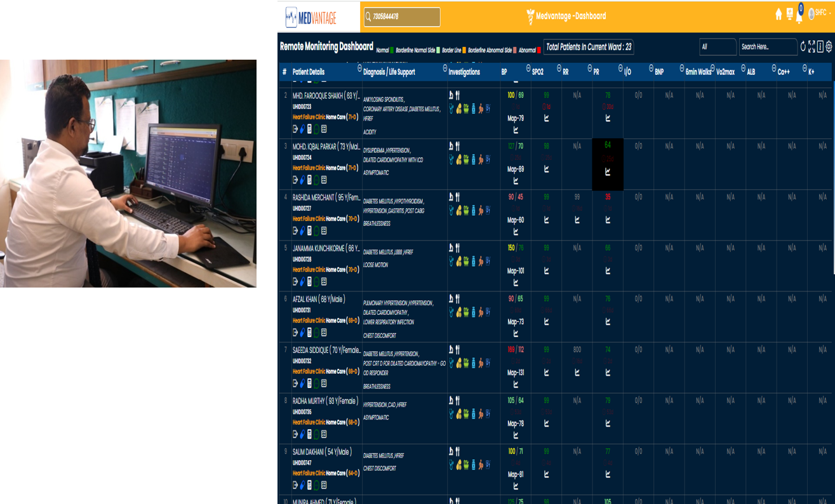Open notifications bell in top bar
Viewport: 835px width, 504px height.
[x=799, y=17]
